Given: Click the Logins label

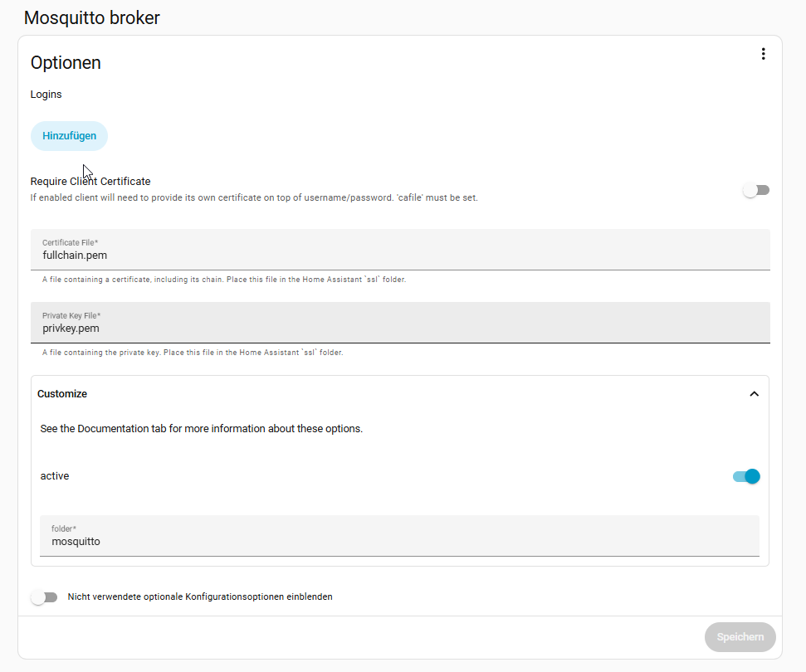Looking at the screenshot, I should click(46, 95).
